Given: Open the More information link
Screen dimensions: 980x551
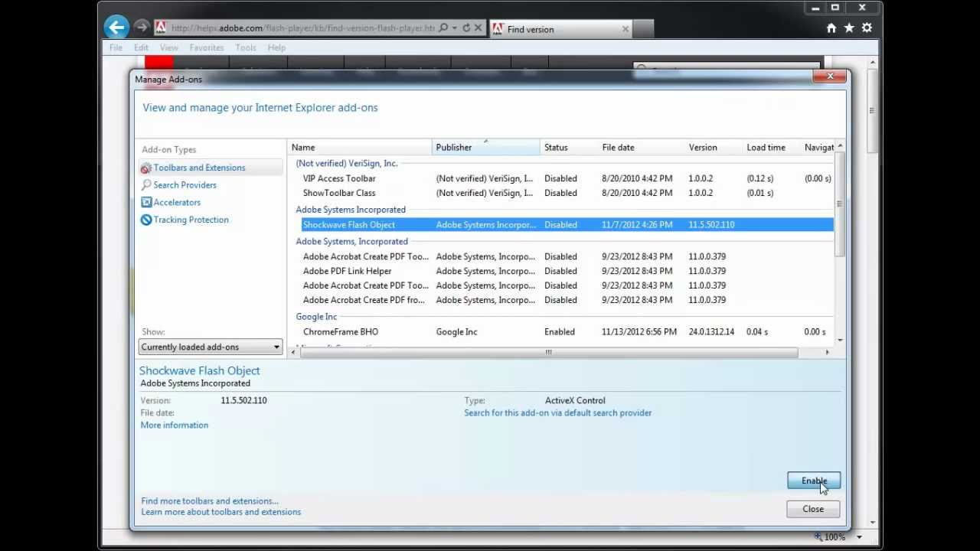Looking at the screenshot, I should point(174,425).
